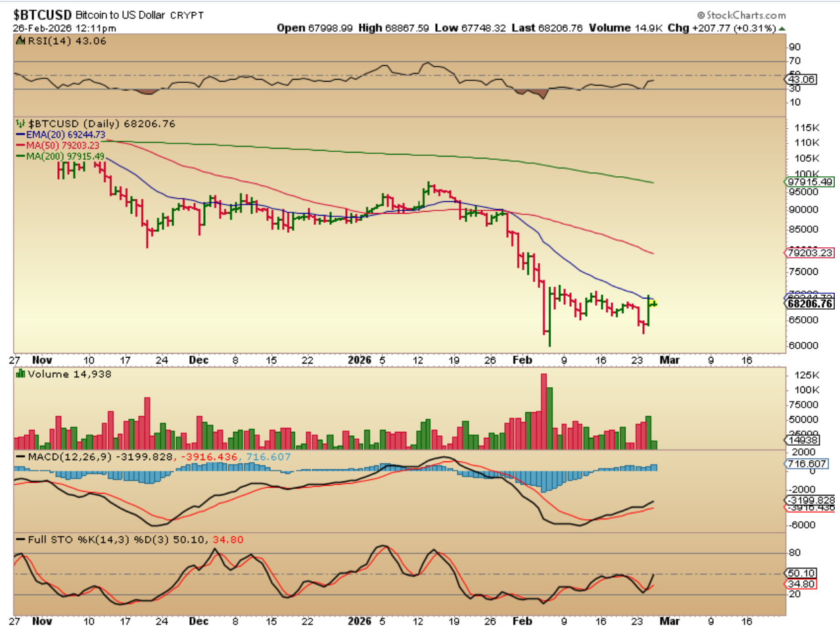Click the boxed 43.06 RSI axis tag
The width and height of the screenshot is (840, 639).
[x=801, y=79]
